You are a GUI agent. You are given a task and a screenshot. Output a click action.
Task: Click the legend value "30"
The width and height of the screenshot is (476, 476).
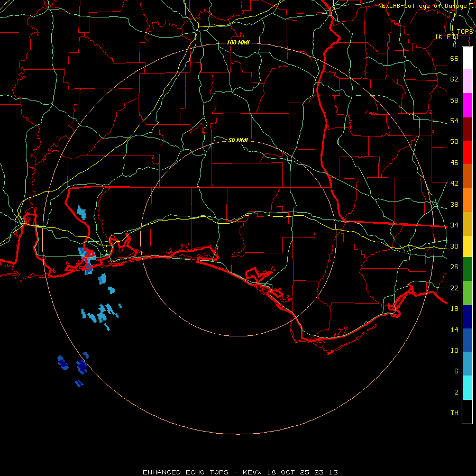click(454, 246)
